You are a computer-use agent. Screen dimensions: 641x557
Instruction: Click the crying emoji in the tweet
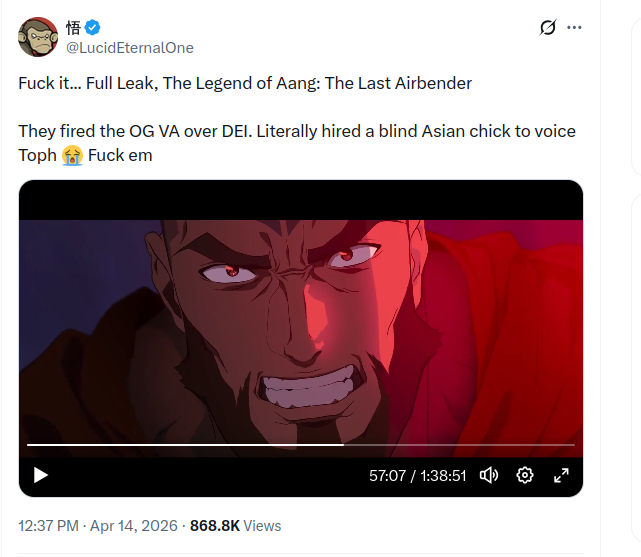point(72,156)
